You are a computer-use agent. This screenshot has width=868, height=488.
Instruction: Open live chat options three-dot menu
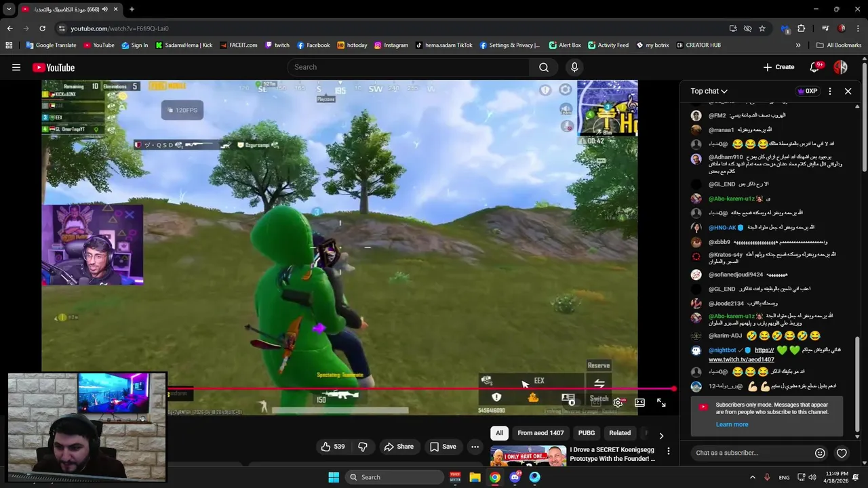pos(829,91)
